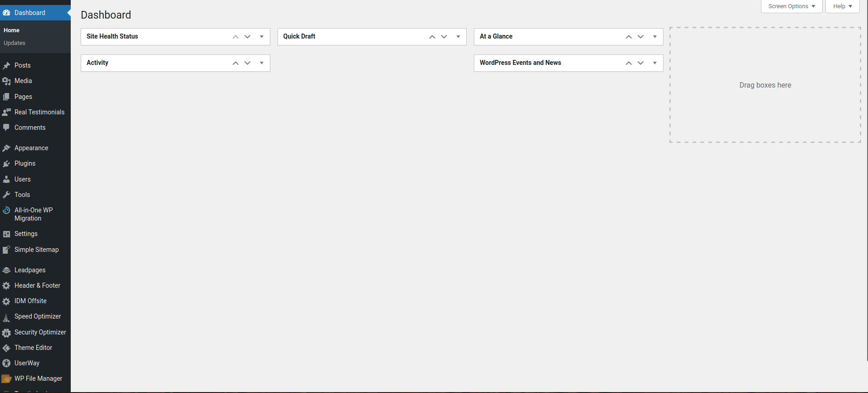The width and height of the screenshot is (868, 393).
Task: Click the Comments bubble icon
Action: [x=6, y=128]
